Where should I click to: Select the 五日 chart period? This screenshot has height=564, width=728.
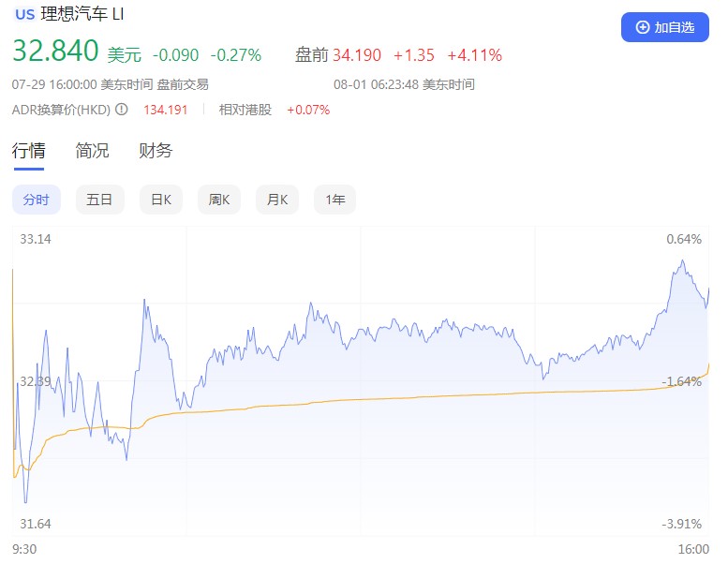(100, 200)
